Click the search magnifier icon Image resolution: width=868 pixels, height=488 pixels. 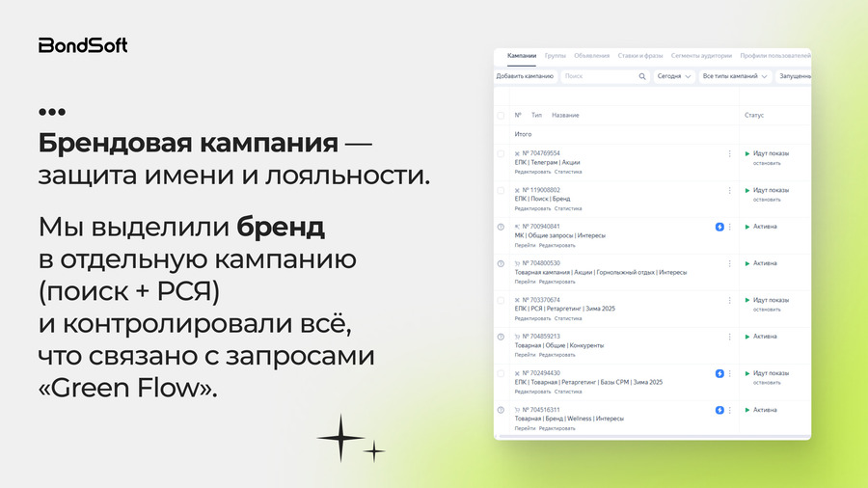[x=642, y=76]
